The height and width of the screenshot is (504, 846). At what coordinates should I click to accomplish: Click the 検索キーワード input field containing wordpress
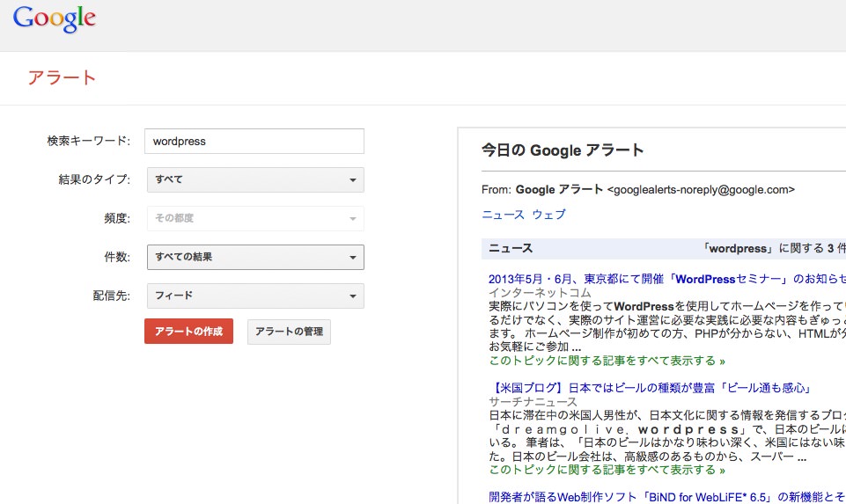point(254,142)
